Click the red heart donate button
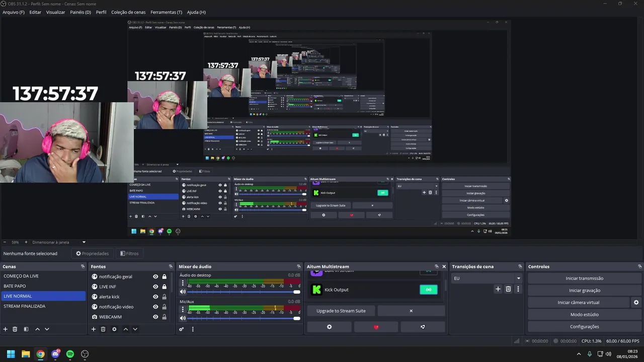The height and width of the screenshot is (362, 644). point(376,327)
